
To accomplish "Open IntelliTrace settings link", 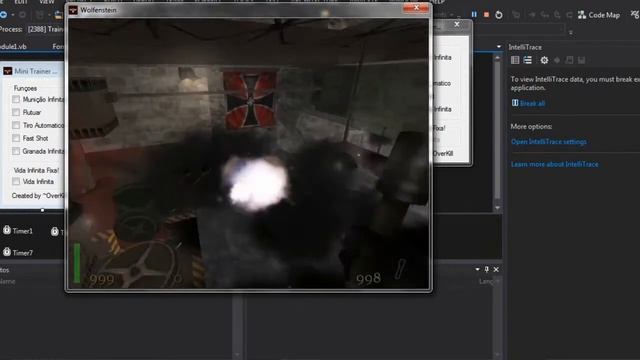I will tap(549, 142).
